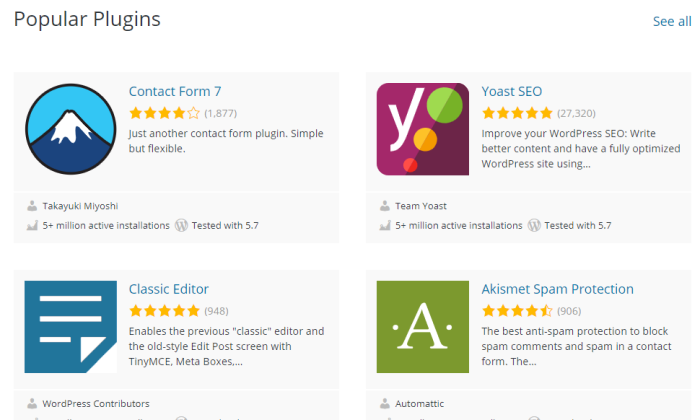Click the Popular Plugins heading
The width and height of the screenshot is (700, 420).
click(87, 20)
